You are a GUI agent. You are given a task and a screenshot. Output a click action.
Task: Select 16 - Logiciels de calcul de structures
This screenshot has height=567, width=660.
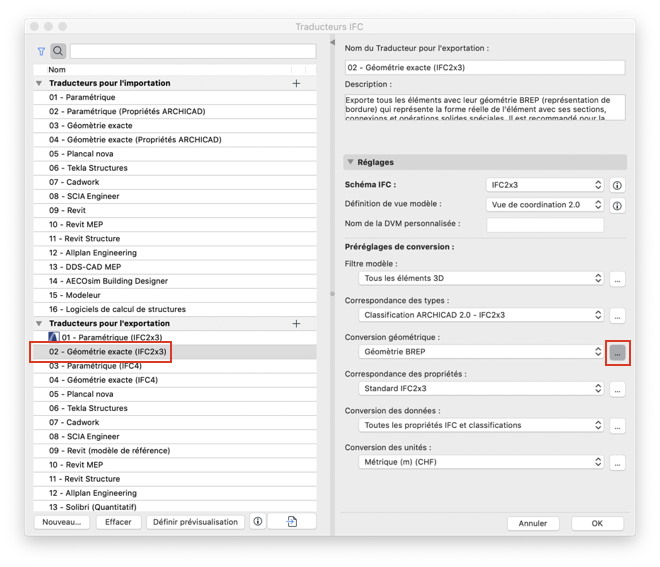coord(175,309)
